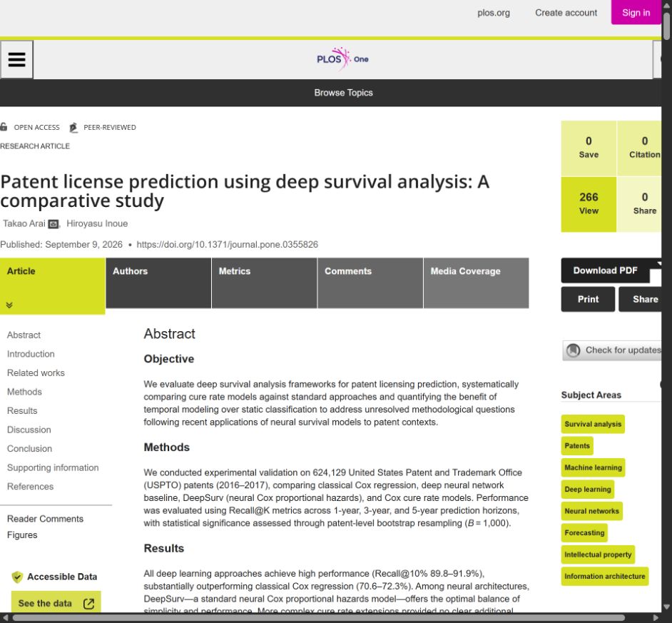Viewport: 672px width, 623px height.
Task: Click the Download PDF button
Action: coord(605,270)
